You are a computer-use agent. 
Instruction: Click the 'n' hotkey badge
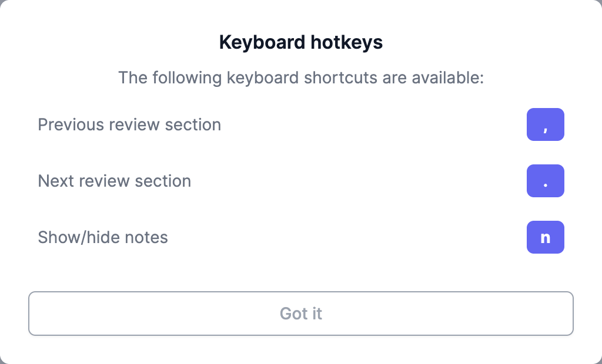pyautogui.click(x=545, y=237)
